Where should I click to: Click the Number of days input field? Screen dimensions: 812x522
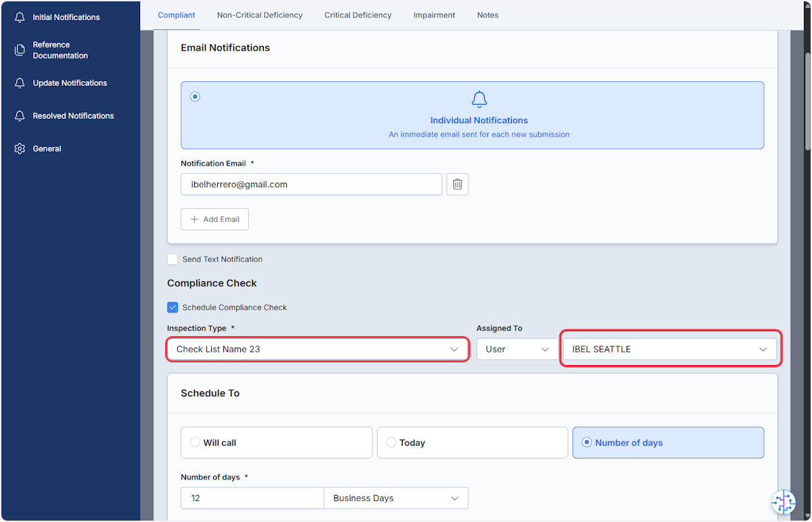tap(252, 498)
